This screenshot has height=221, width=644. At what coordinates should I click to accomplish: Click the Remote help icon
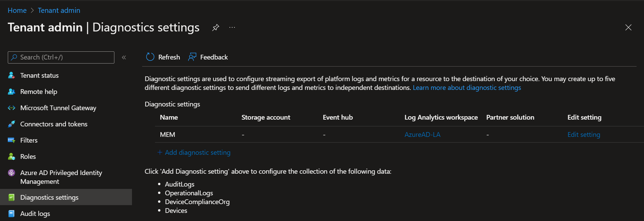pyautogui.click(x=12, y=92)
